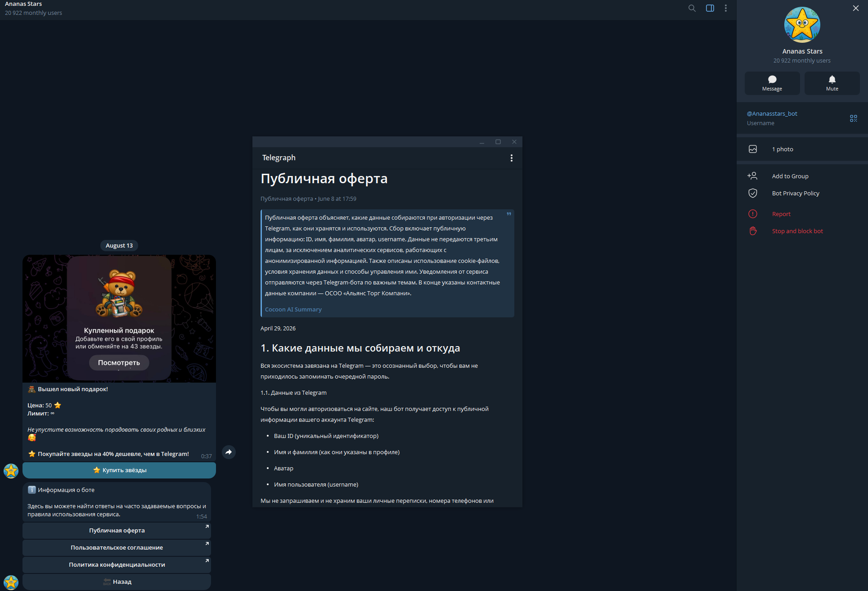The image size is (868, 591).
Task: Close the Ananas Stars profile panel
Action: (x=856, y=8)
